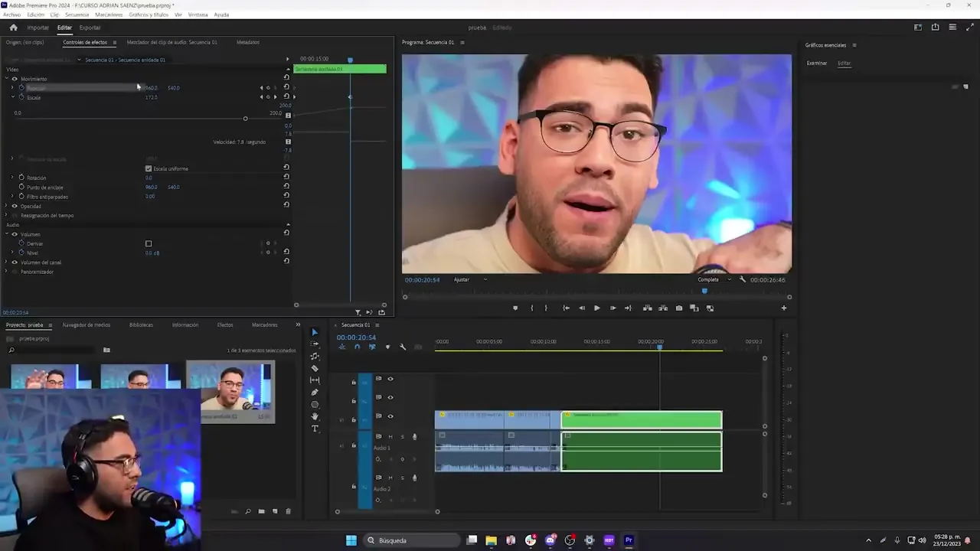
Task: Step forward one frame in Program monitor
Action: click(612, 308)
